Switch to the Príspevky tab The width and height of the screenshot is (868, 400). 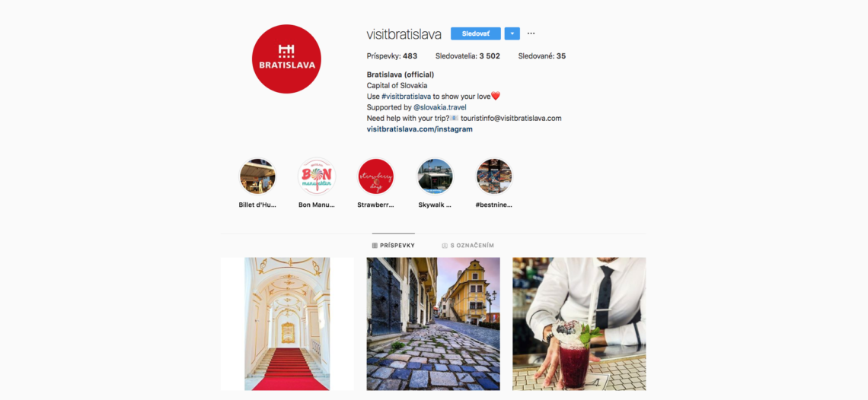pos(393,245)
